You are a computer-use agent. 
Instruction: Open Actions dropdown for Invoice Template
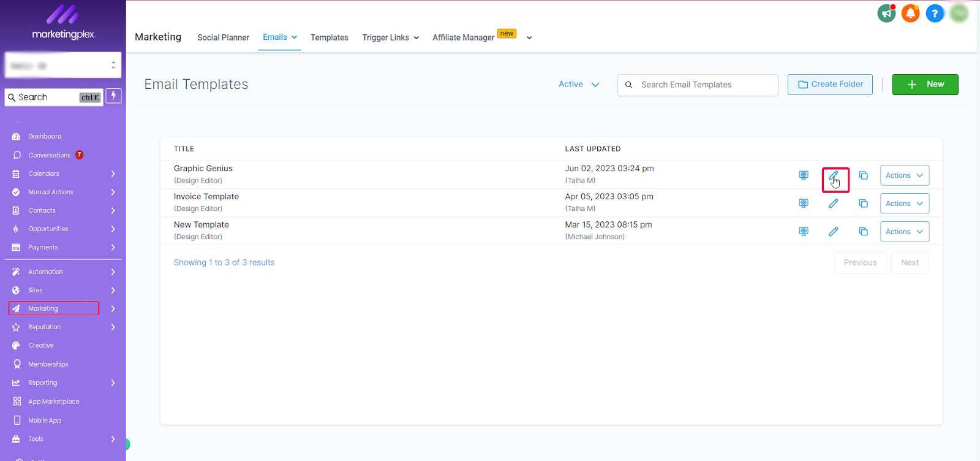pos(905,204)
